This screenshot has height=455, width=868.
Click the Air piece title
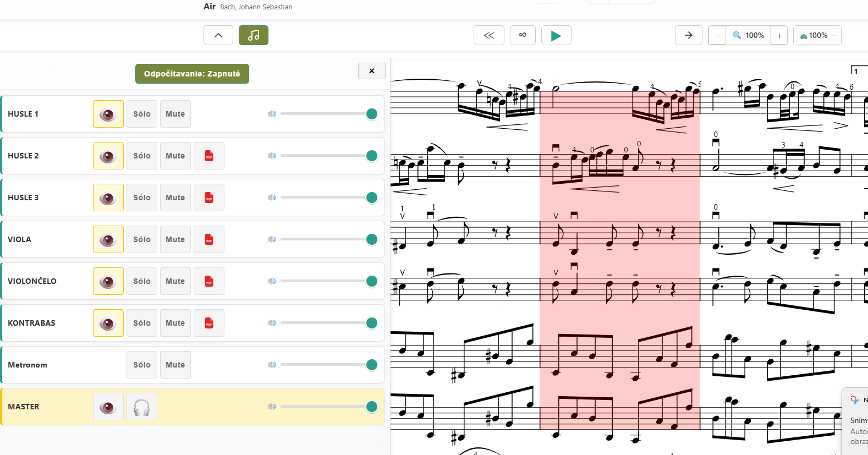coord(210,7)
